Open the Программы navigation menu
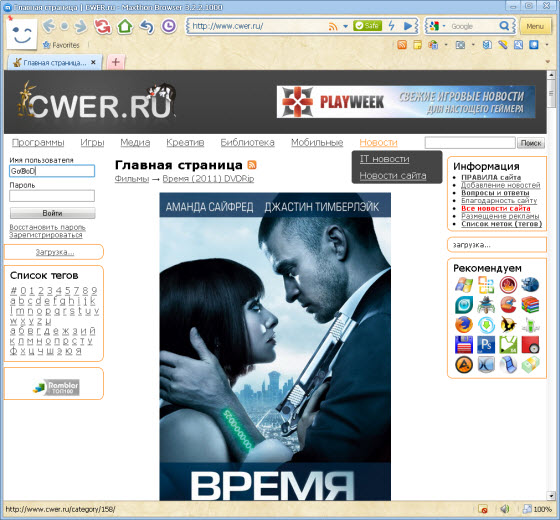 (x=38, y=142)
